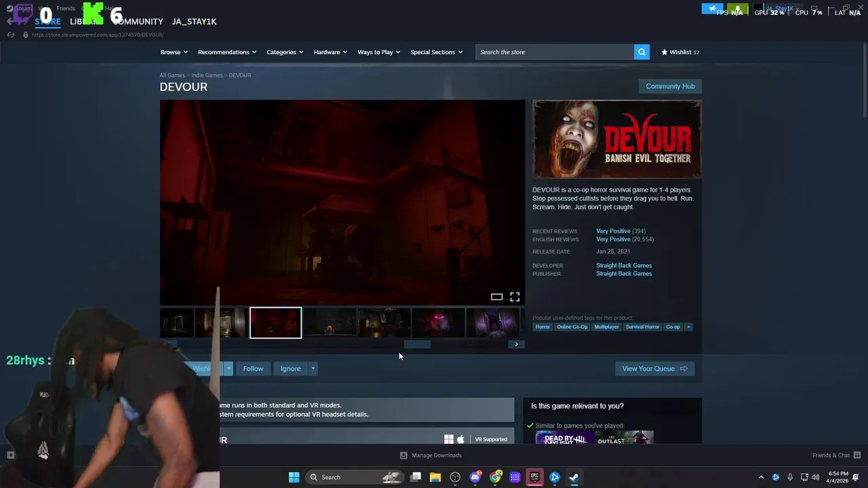Open Epic Games Launcher from taskbar

(535, 477)
